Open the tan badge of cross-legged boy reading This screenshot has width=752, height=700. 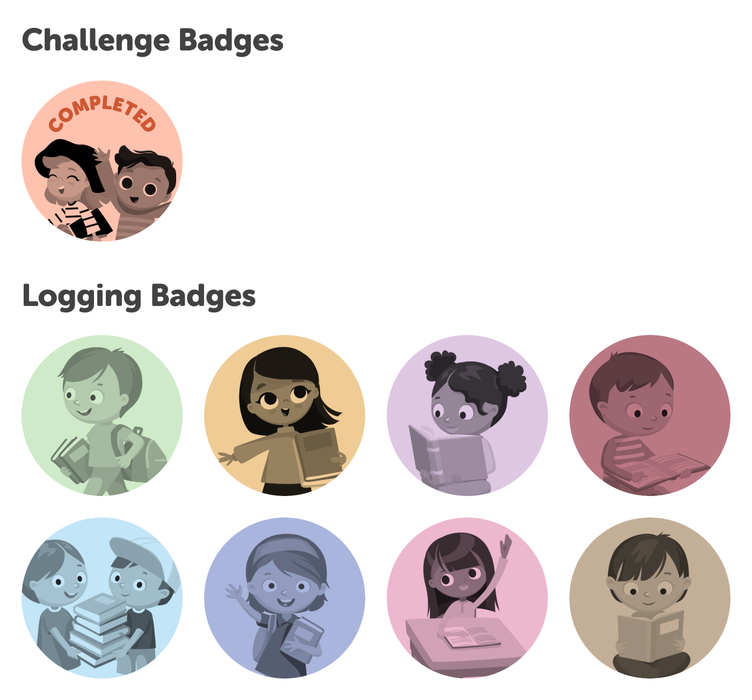(650, 598)
